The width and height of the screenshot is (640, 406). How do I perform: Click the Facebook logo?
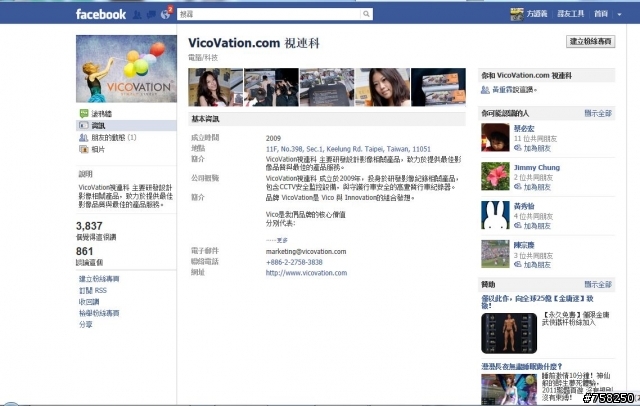[101, 14]
